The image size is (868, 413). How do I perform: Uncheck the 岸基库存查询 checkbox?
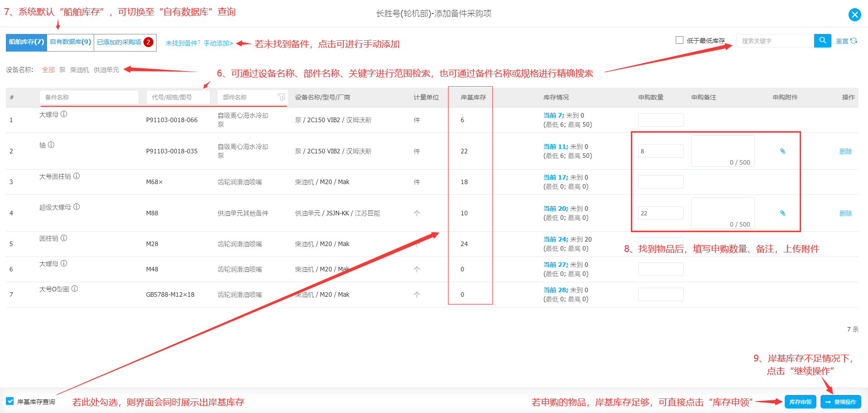[x=10, y=401]
